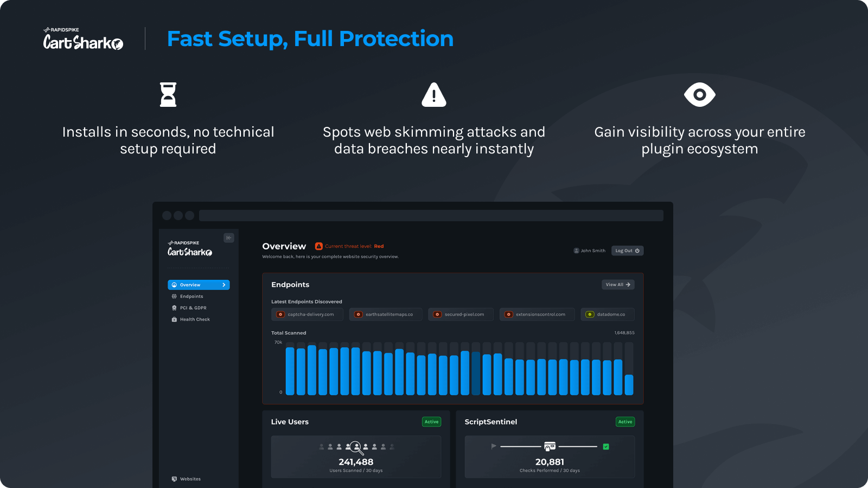Click the darker highlighted bar in chart

[x=476, y=373]
